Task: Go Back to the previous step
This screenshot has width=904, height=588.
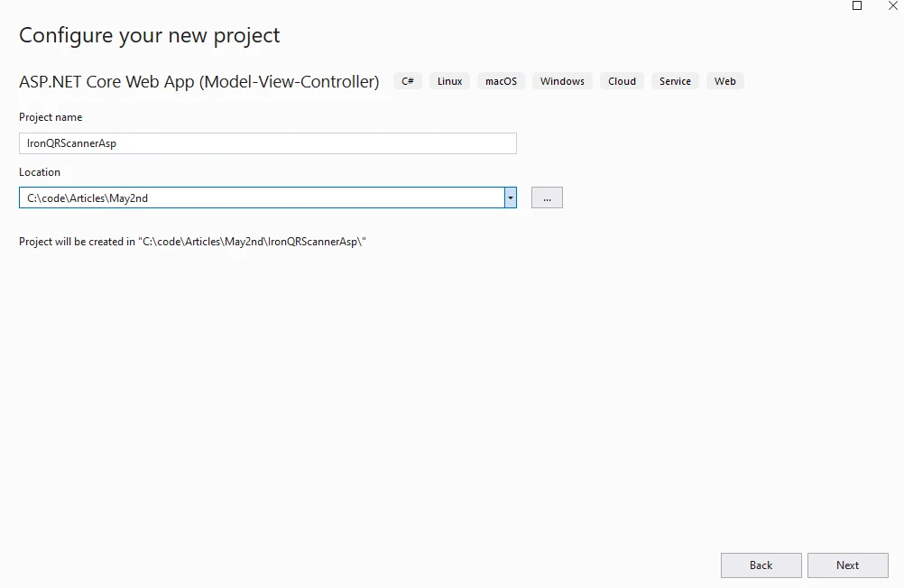Action: (x=761, y=565)
